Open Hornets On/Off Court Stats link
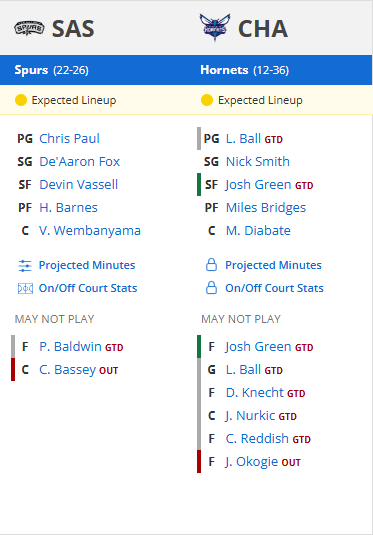The height and width of the screenshot is (535, 373). [x=274, y=288]
